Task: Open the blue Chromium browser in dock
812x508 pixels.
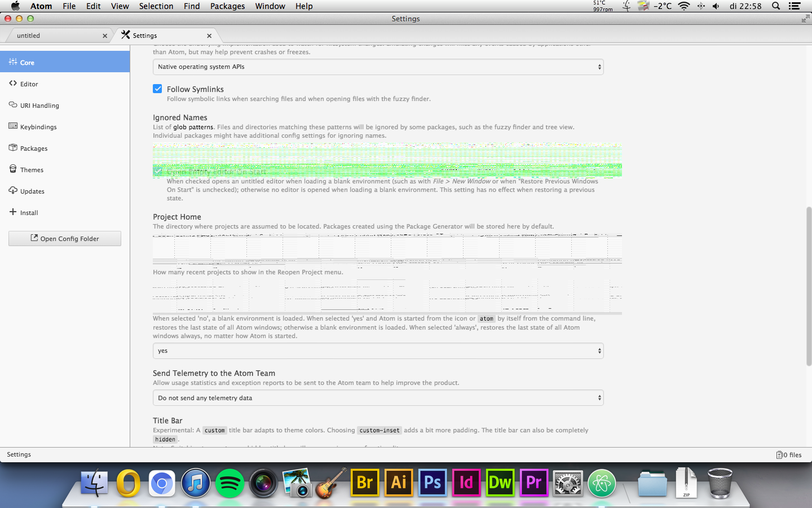Action: (x=162, y=483)
